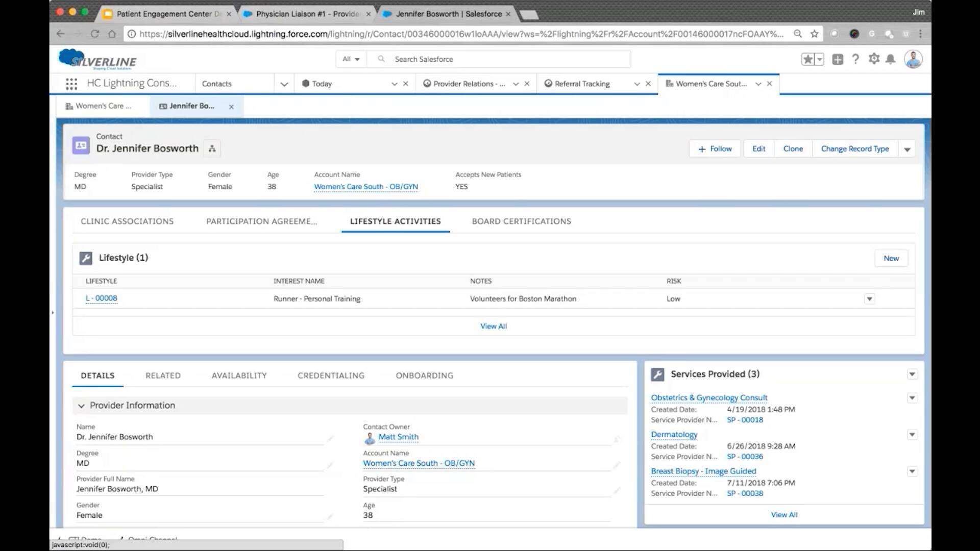
Task: Click the hierarchy icon beside Dr. Jennifer Bosworth
Action: coord(212,148)
